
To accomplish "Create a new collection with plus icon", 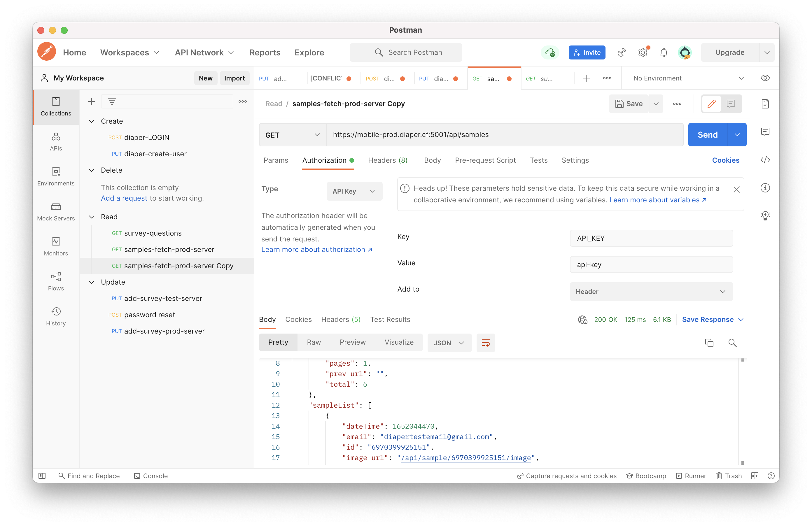I will click(x=91, y=101).
